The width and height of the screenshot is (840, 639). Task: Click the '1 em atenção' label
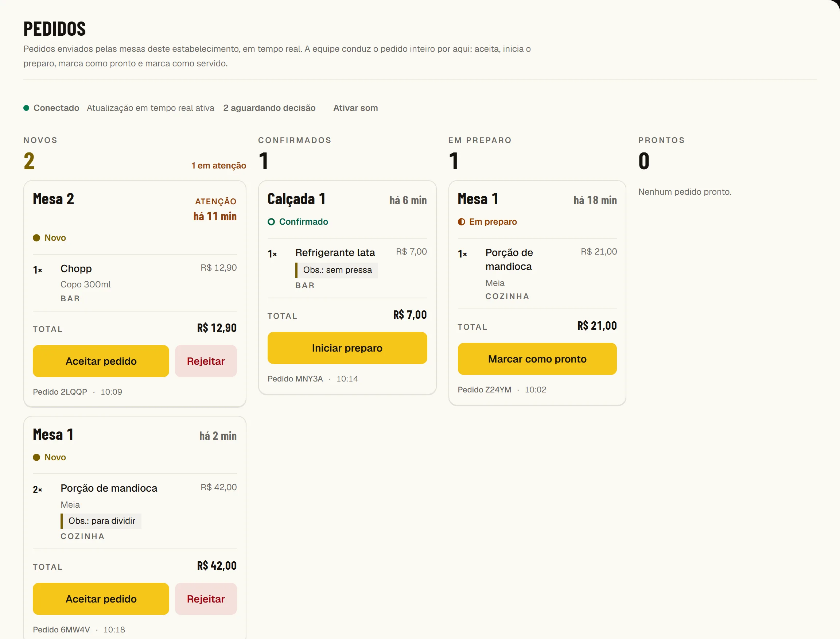pos(219,166)
